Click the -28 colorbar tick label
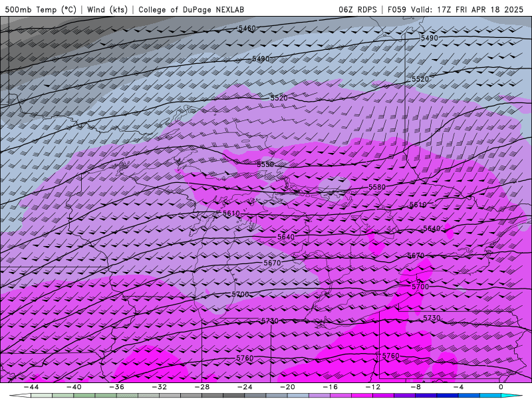This screenshot has width=532, height=399. point(202,387)
